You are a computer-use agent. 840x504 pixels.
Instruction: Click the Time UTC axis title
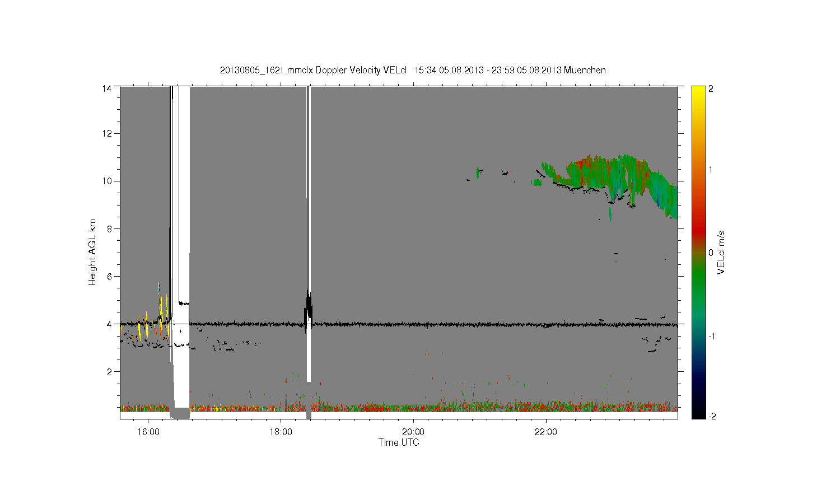pos(399,442)
